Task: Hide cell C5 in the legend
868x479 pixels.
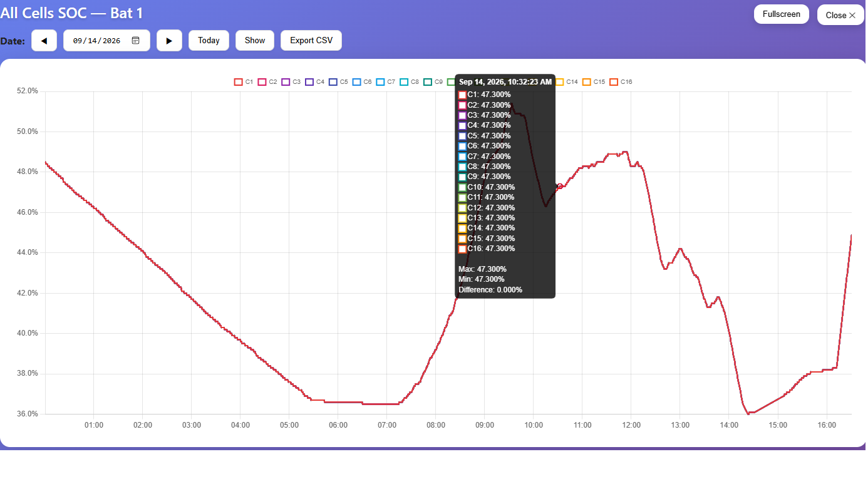Action: click(339, 82)
